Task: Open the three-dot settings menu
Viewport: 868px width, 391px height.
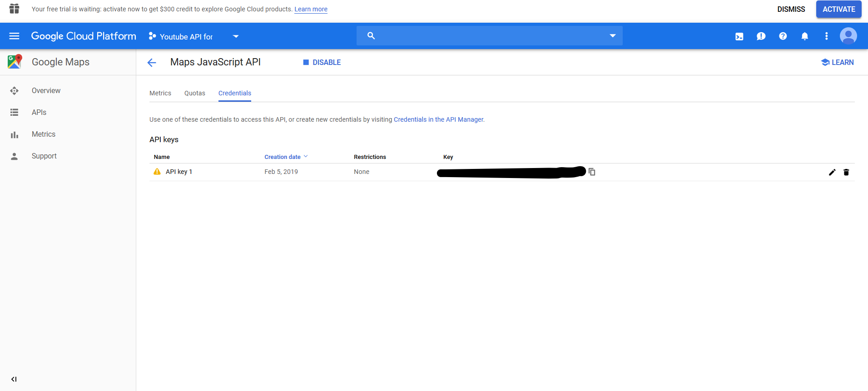Action: coord(826,36)
